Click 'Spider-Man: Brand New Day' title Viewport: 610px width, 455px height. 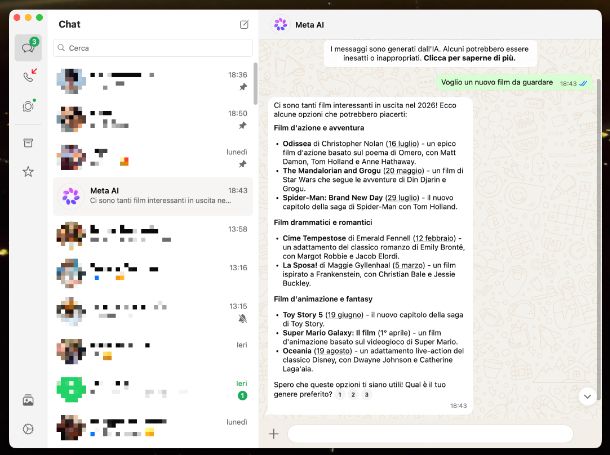click(333, 198)
